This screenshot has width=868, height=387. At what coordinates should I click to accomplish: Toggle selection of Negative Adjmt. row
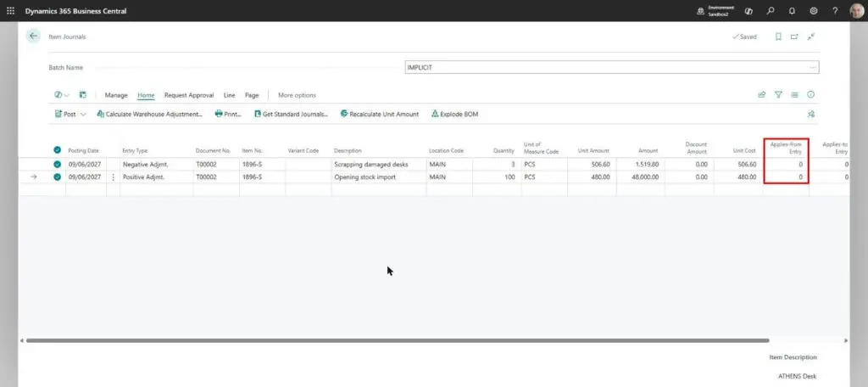(x=57, y=164)
